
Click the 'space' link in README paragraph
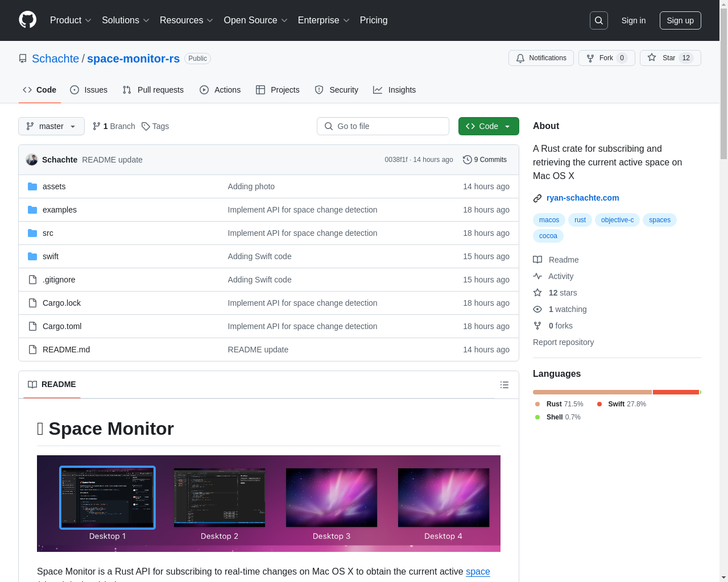pos(478,571)
